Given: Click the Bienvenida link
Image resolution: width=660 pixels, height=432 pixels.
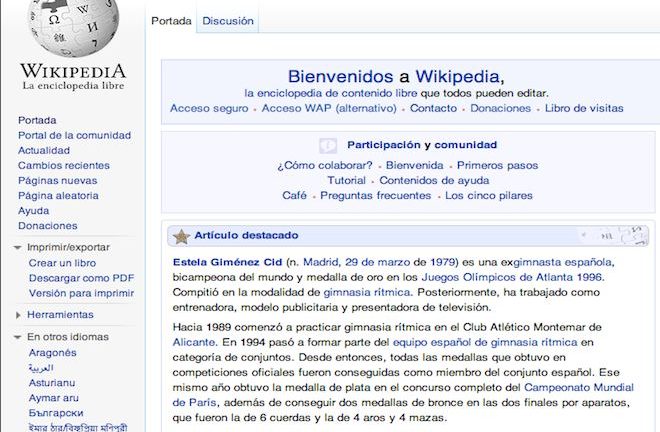Looking at the screenshot, I should pyautogui.click(x=415, y=165).
